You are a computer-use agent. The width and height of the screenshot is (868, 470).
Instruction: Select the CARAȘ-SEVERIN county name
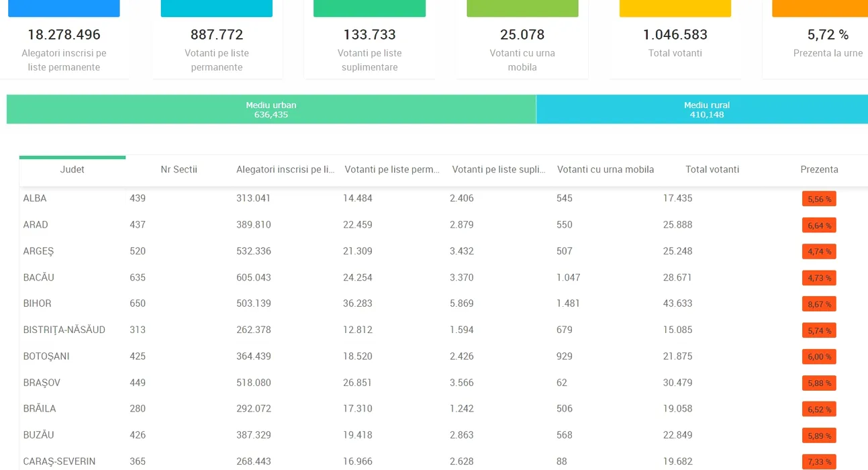click(59, 461)
